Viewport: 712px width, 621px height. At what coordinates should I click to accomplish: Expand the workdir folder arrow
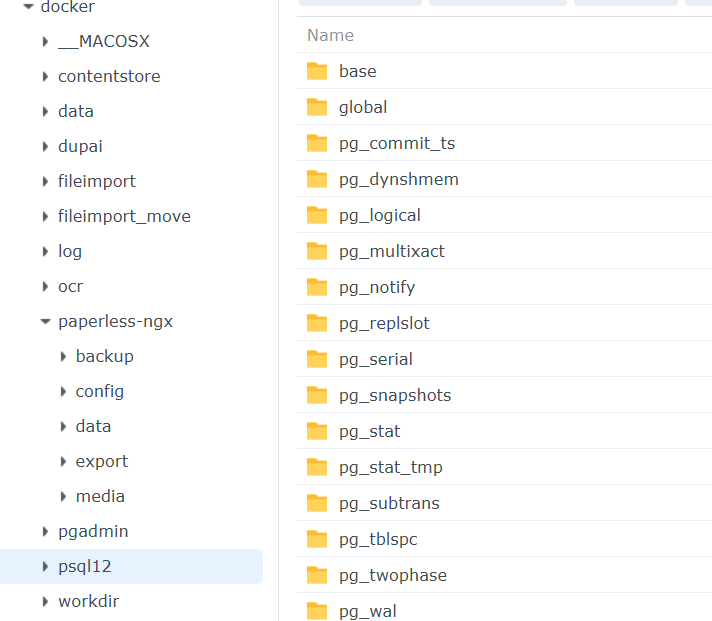[x=45, y=601]
